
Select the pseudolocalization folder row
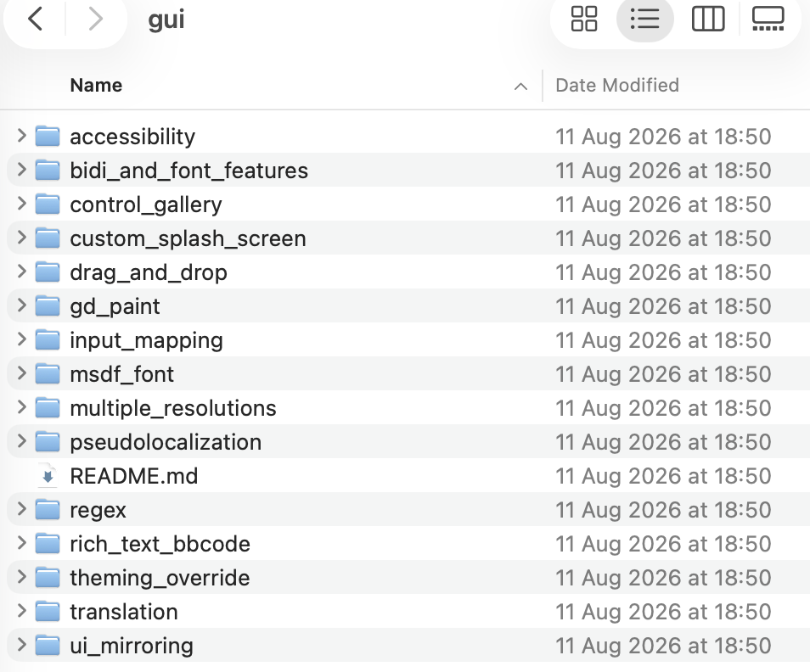pos(408,442)
